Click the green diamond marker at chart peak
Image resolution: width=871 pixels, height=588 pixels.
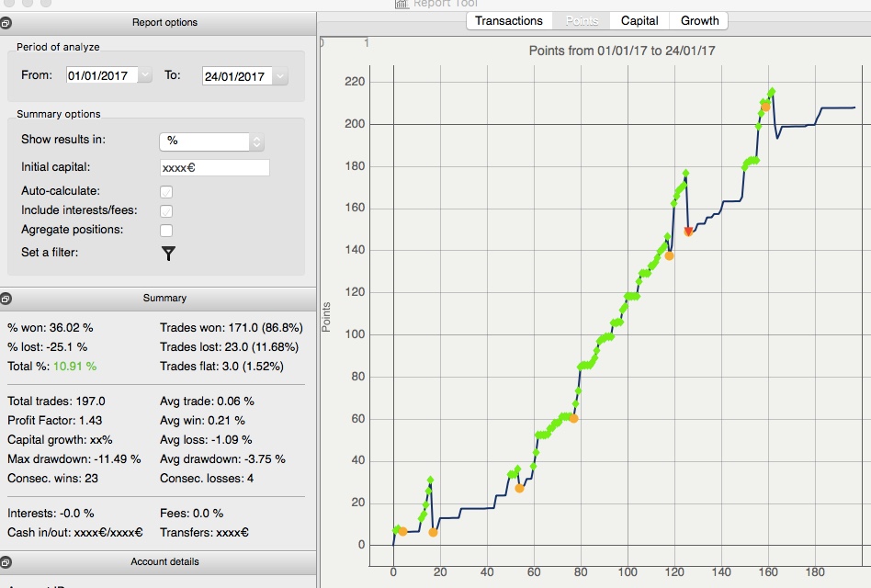(772, 92)
